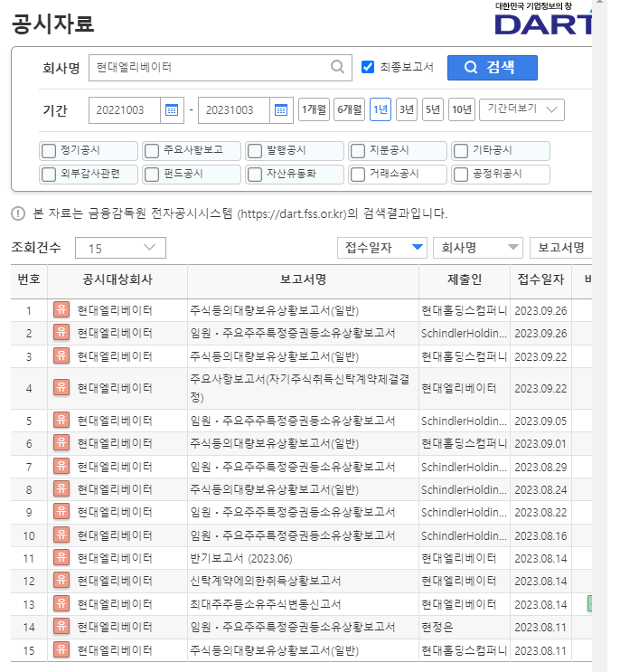Select the 5년 period button

(x=432, y=109)
